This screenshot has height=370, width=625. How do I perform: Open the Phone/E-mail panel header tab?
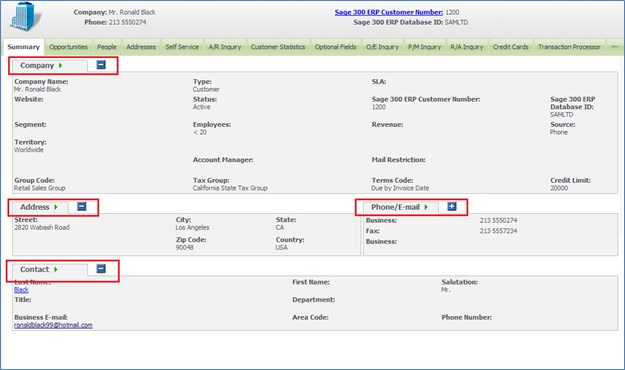[401, 207]
